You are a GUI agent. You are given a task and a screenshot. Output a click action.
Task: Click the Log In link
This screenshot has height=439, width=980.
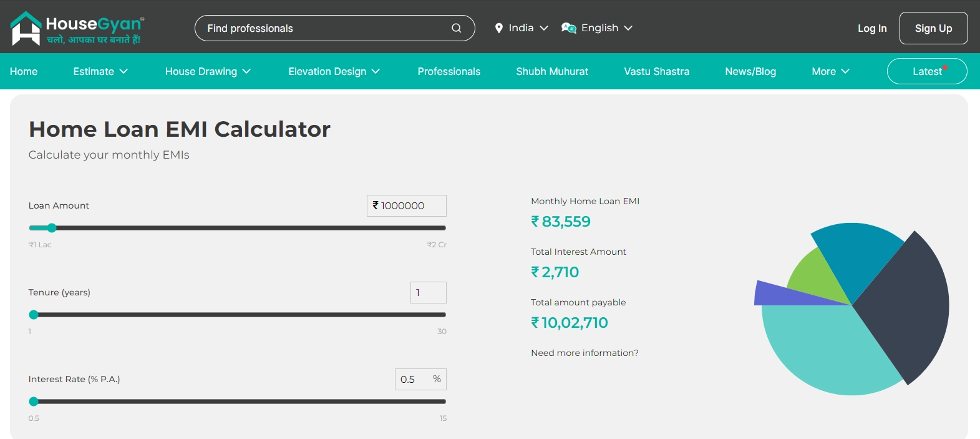tap(872, 28)
